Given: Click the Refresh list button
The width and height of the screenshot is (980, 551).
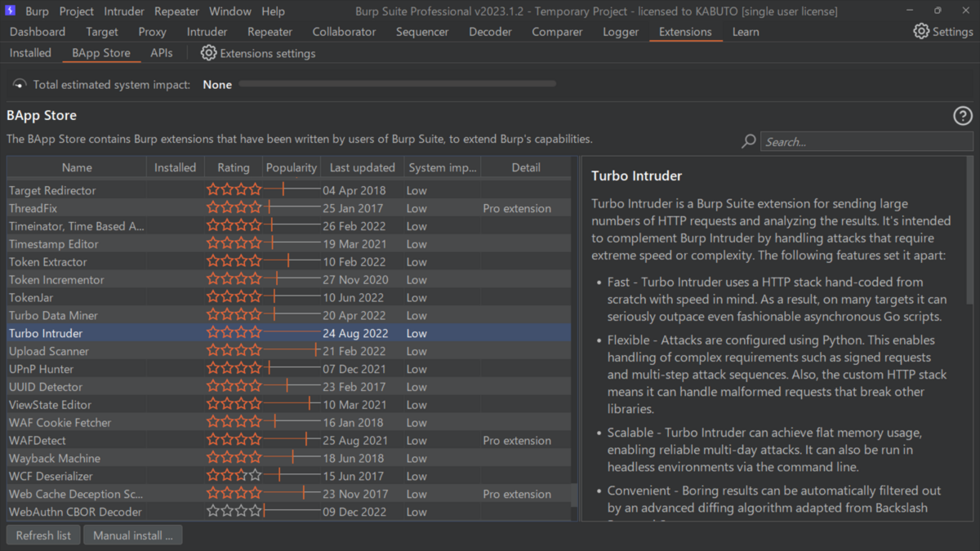Looking at the screenshot, I should (42, 535).
